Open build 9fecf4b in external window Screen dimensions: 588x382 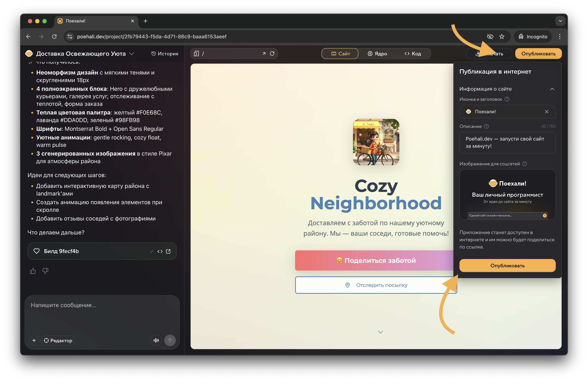click(168, 251)
